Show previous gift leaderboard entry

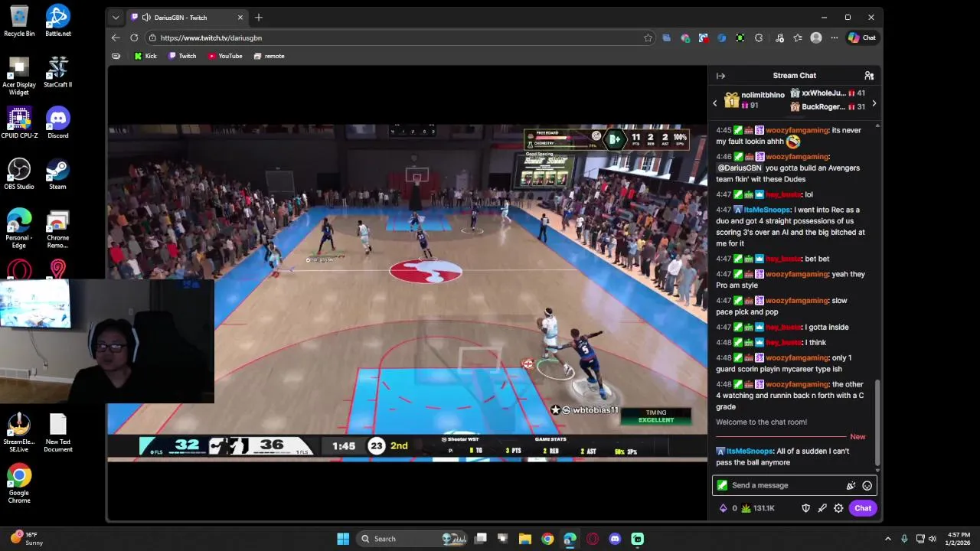pyautogui.click(x=714, y=103)
